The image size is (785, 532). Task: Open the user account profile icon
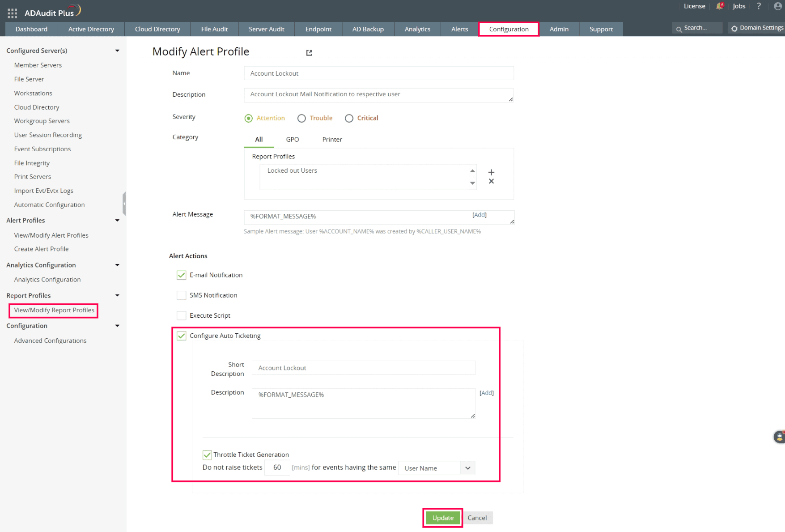point(778,6)
